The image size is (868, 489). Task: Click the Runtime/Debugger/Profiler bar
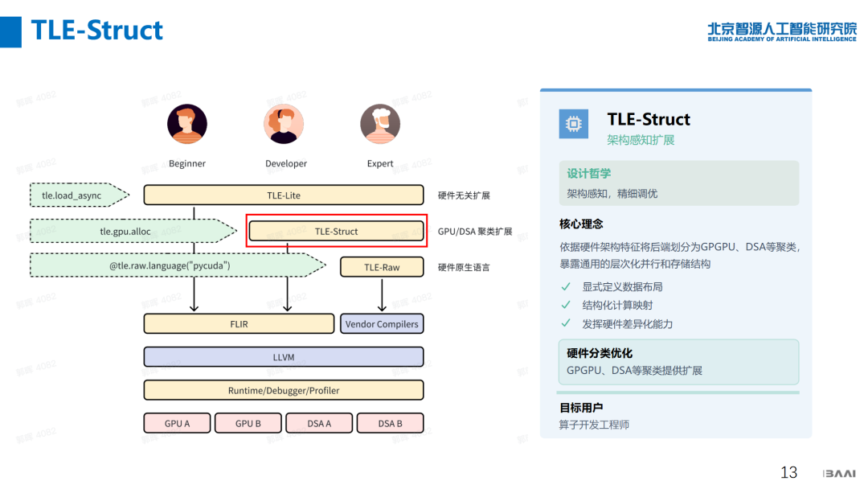coord(284,390)
